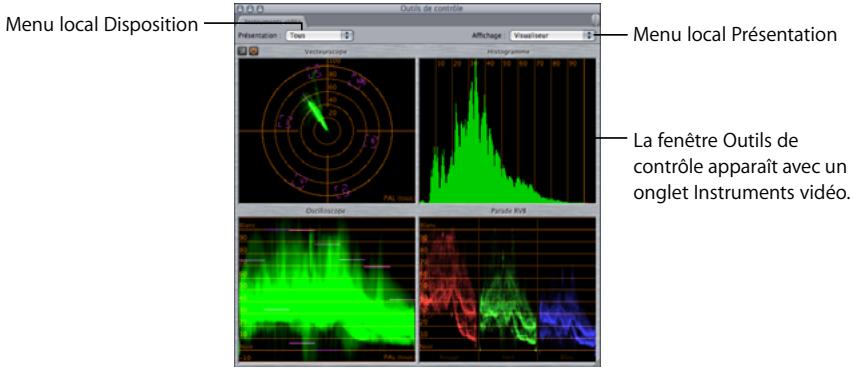This screenshot has width=853, height=368.
Task: Click inside the Oscilloscope waveform display
Action: (x=327, y=289)
